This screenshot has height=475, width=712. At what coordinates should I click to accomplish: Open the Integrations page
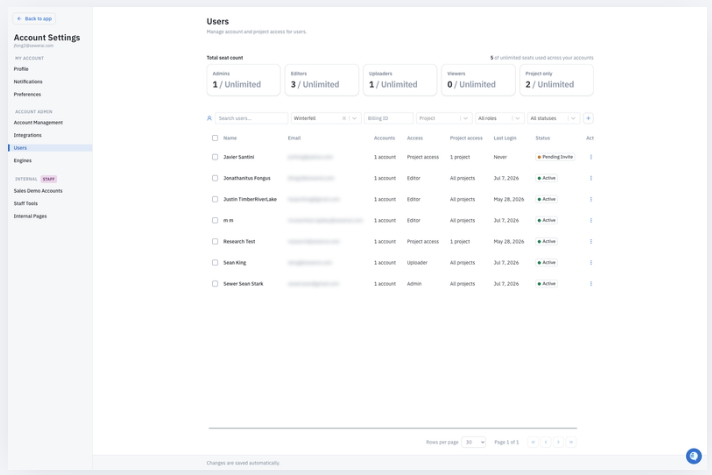pyautogui.click(x=28, y=135)
